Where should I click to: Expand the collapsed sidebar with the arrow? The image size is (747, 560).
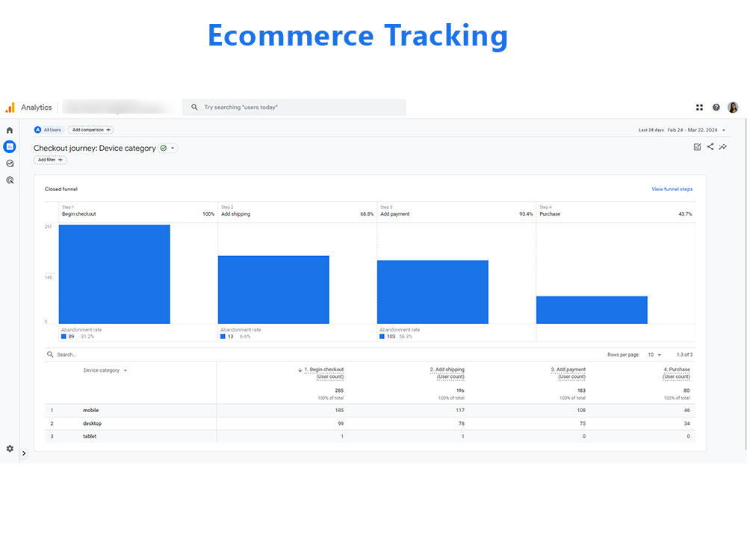click(24, 453)
